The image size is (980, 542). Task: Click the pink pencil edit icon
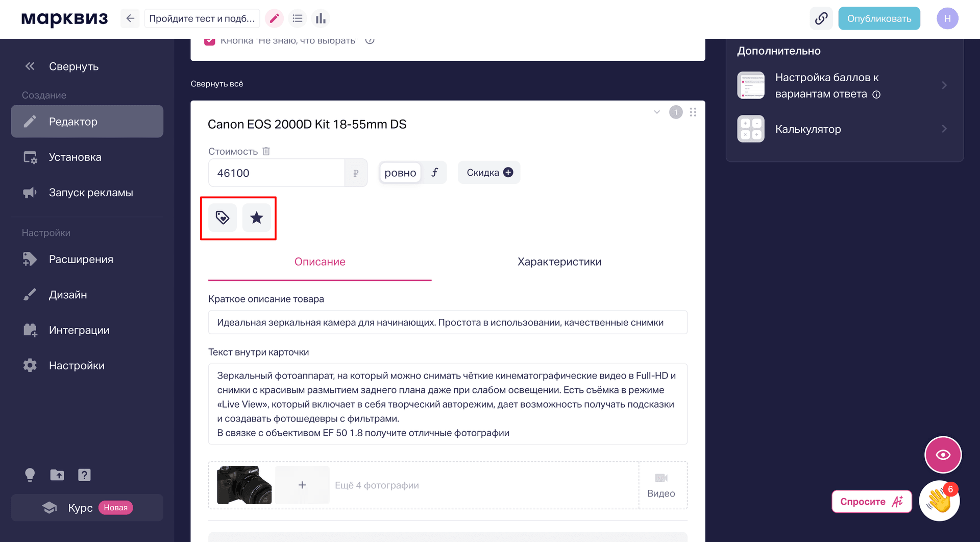(x=275, y=19)
